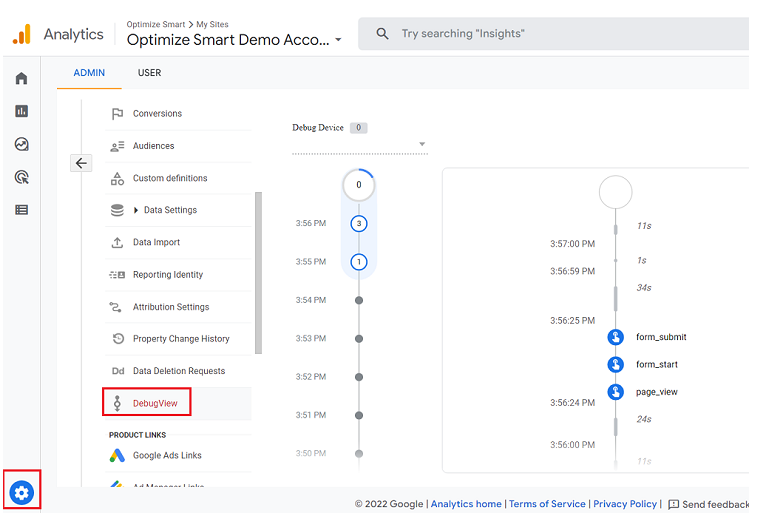The image size is (759, 532).
Task: Open the Conversions menu item
Action: click(178, 114)
